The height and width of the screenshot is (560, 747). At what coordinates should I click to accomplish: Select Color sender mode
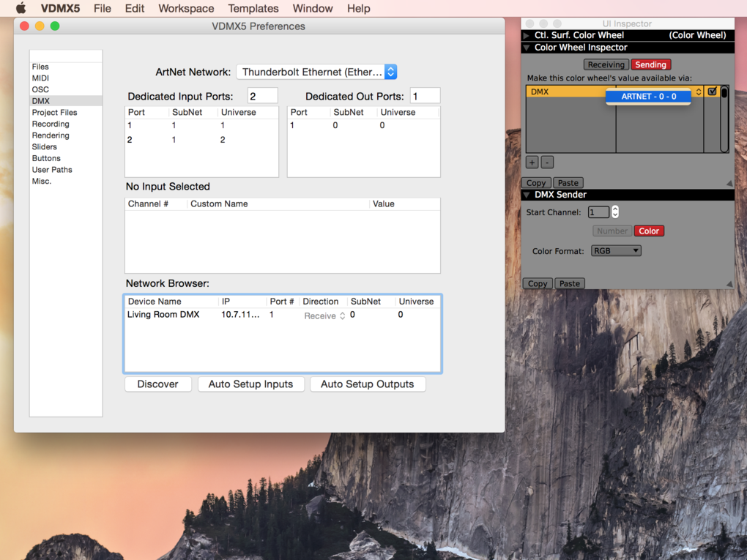649,231
